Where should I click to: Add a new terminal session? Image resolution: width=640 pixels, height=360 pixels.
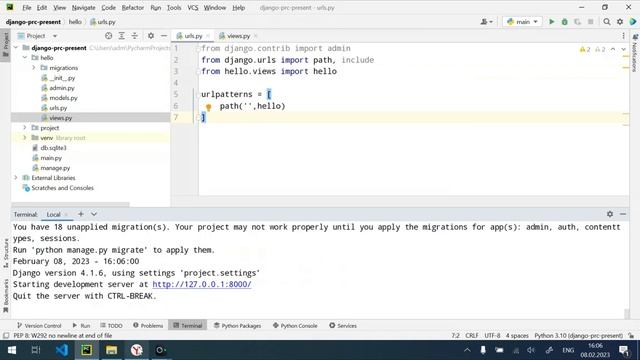(81, 214)
